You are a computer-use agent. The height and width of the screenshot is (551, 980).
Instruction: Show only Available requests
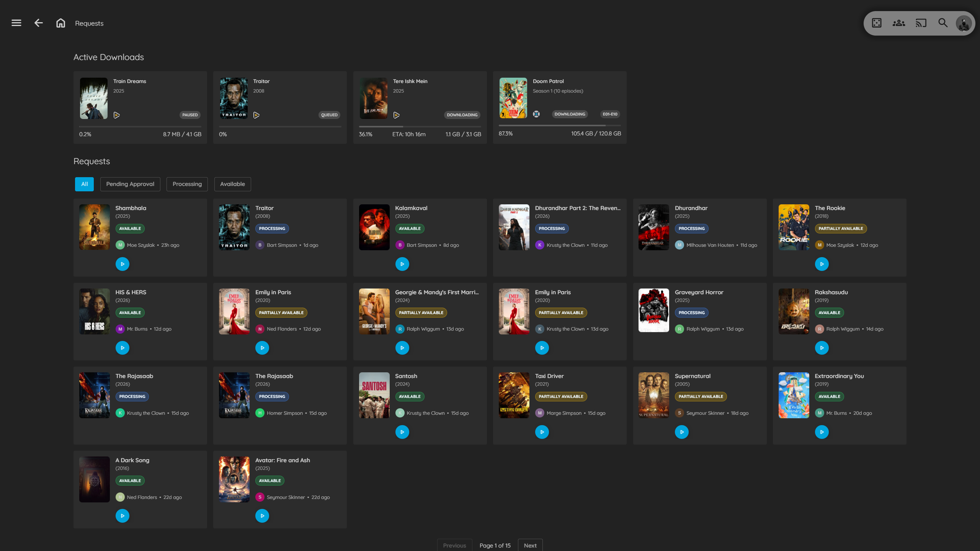click(x=232, y=184)
